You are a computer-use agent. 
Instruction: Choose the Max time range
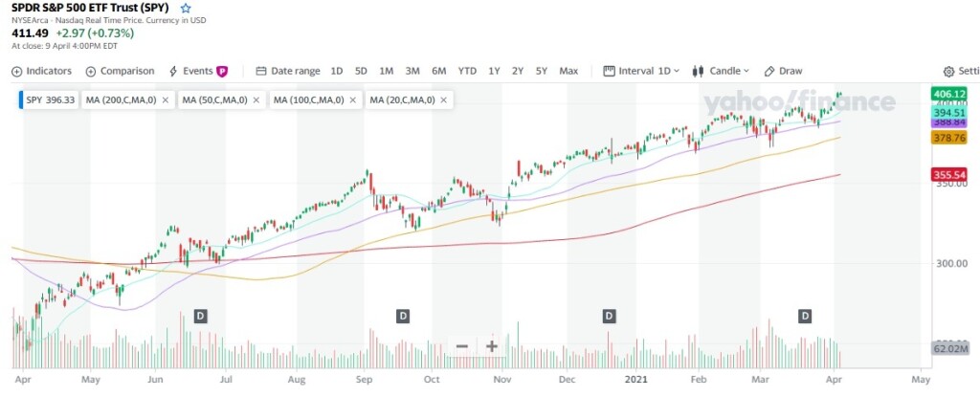click(x=568, y=71)
